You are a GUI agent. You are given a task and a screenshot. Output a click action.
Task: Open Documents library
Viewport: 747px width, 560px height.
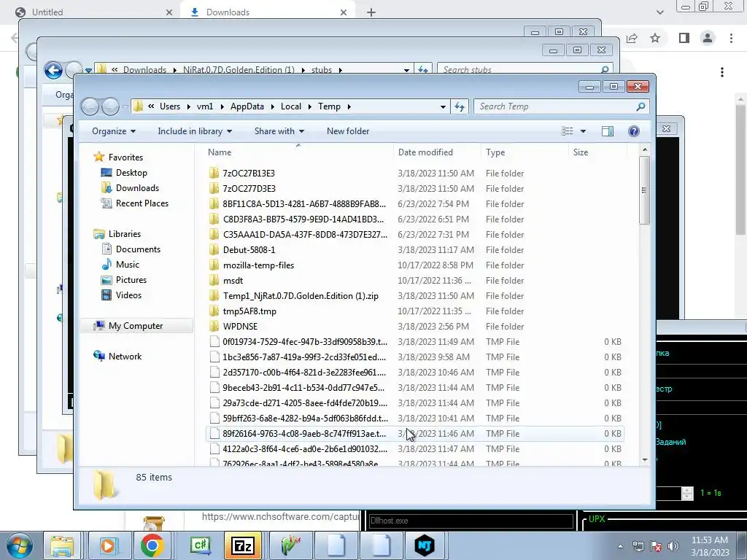point(138,249)
